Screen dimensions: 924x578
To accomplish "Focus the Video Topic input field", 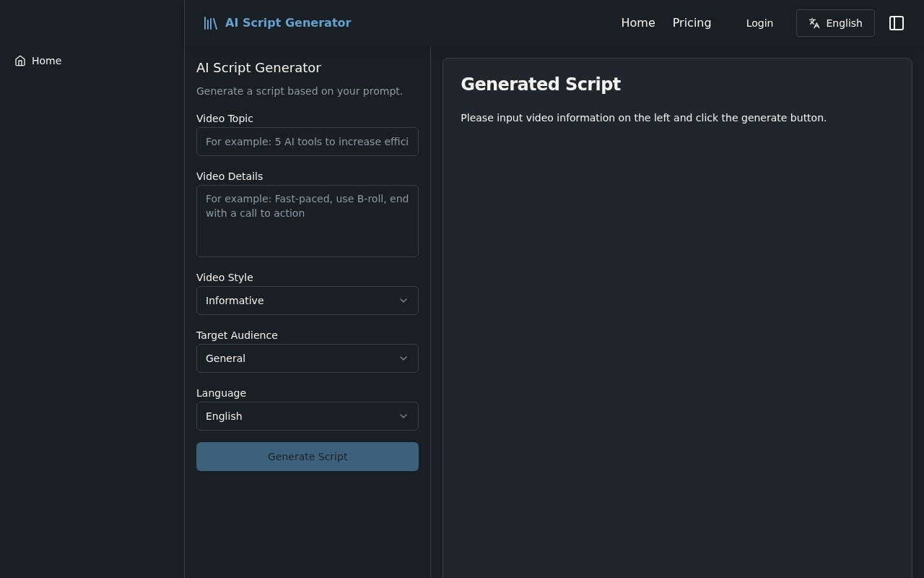I will click(x=308, y=142).
